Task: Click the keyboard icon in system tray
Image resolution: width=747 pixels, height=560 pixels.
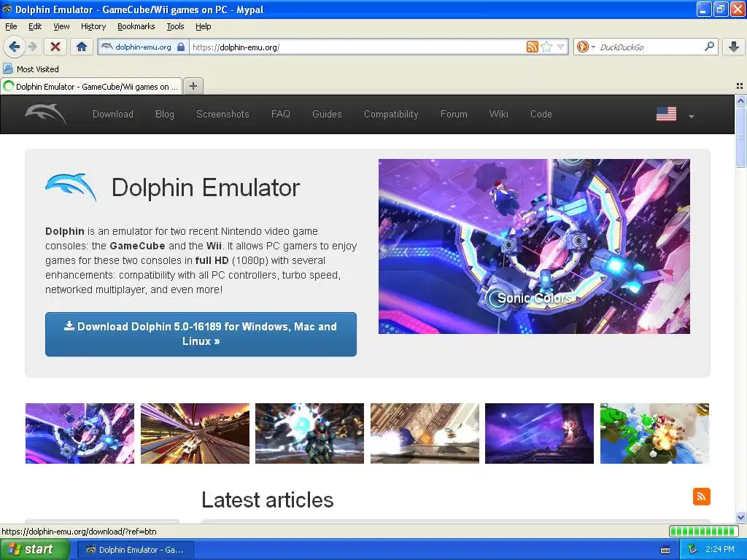Action: (x=665, y=550)
